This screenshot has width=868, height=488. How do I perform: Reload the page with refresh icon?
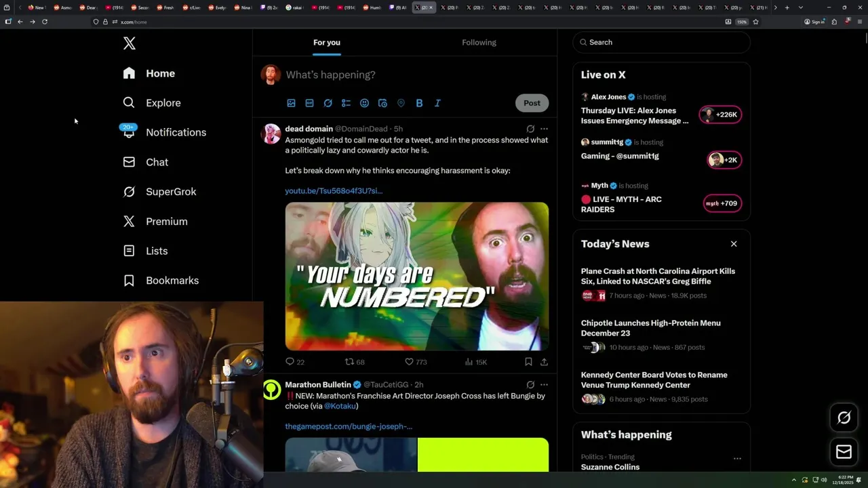point(45,22)
